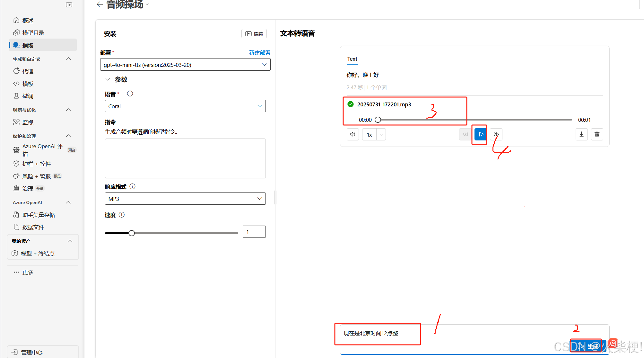The image size is (644, 358).
Task: Rewind the audio playback
Action: point(465,134)
